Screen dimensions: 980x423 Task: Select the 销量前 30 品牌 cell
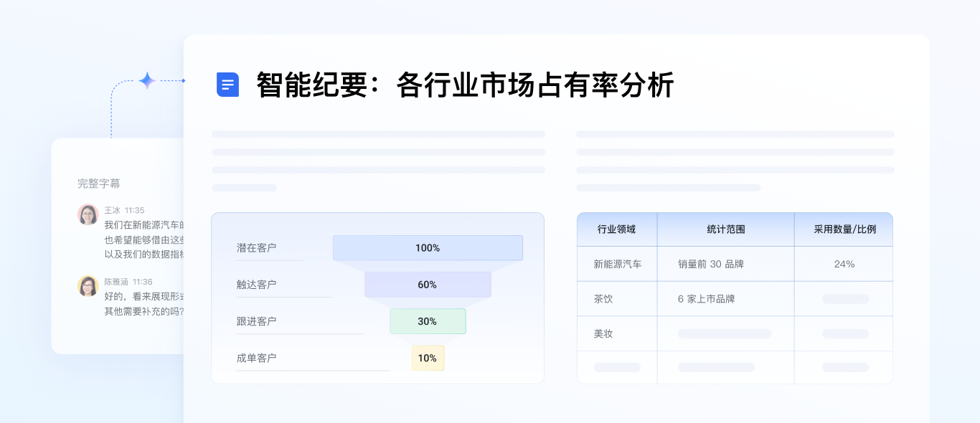tap(711, 264)
